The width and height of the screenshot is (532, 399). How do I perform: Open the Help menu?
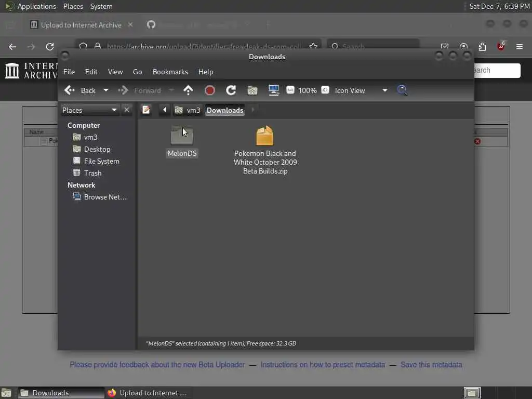[x=206, y=72]
